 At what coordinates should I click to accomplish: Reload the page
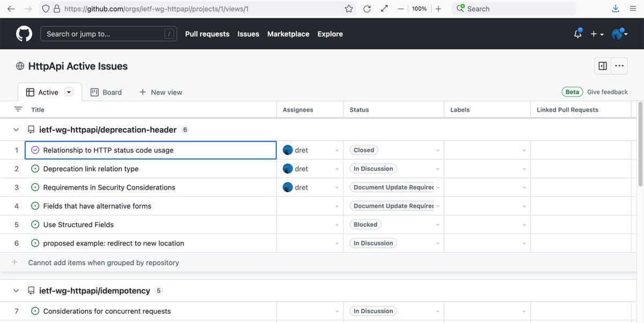(367, 9)
